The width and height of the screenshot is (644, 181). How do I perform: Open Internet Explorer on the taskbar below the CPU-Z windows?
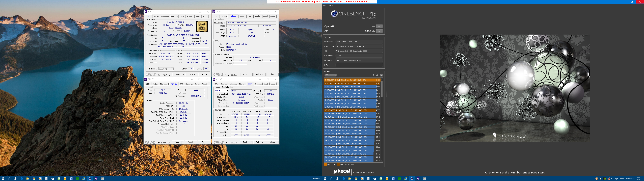84,178
